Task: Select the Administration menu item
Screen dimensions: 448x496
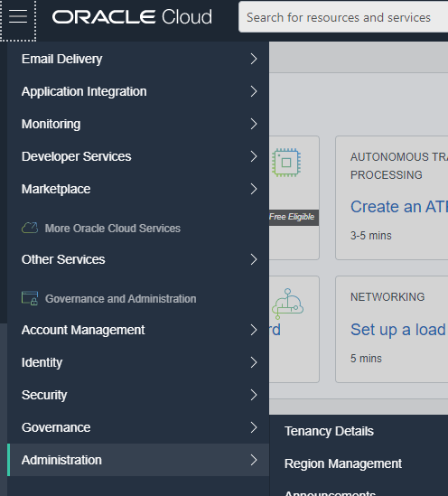Action: click(x=138, y=460)
